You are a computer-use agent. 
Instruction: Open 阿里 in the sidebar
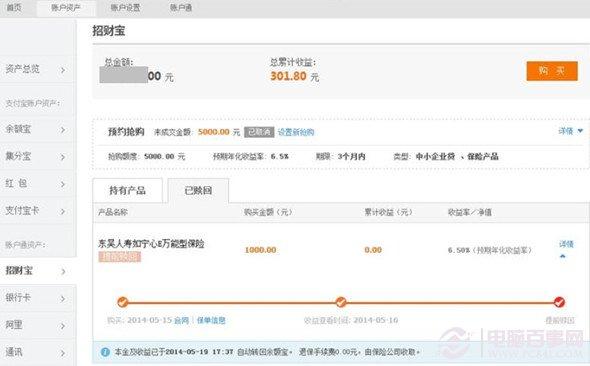coord(14,325)
